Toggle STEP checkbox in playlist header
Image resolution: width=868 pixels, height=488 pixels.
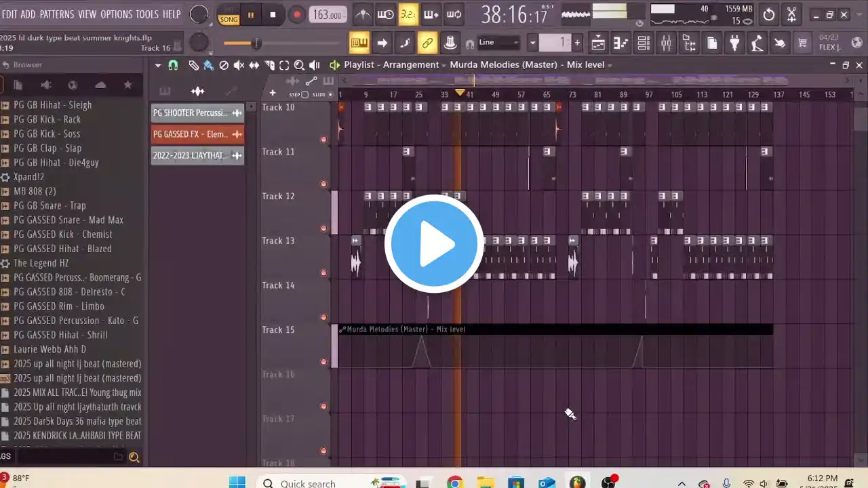click(x=304, y=95)
